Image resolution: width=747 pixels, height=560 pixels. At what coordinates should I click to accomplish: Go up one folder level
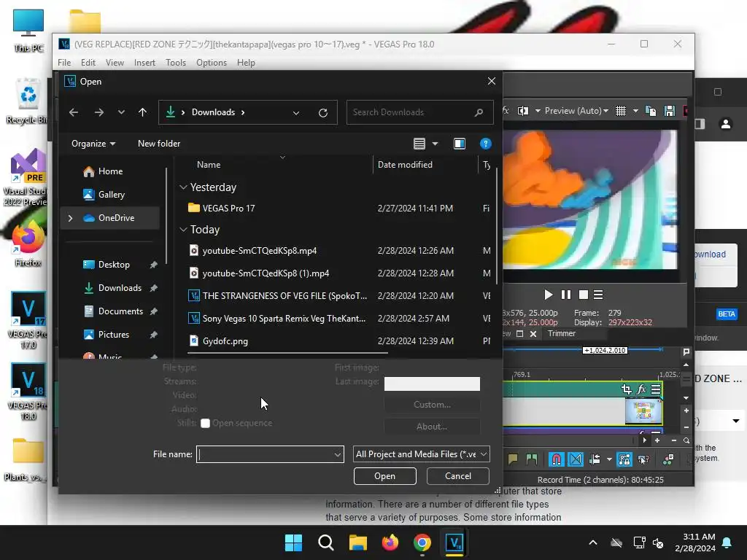(142, 112)
